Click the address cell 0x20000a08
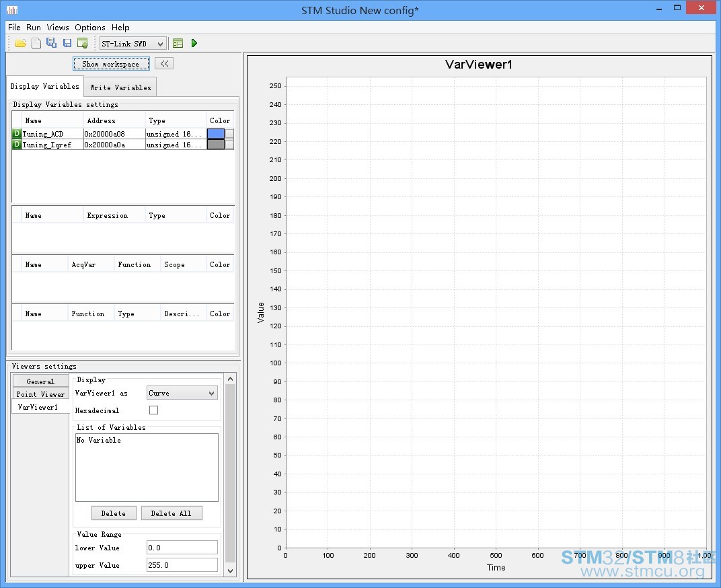Screen dimensions: 721x588 114,134
